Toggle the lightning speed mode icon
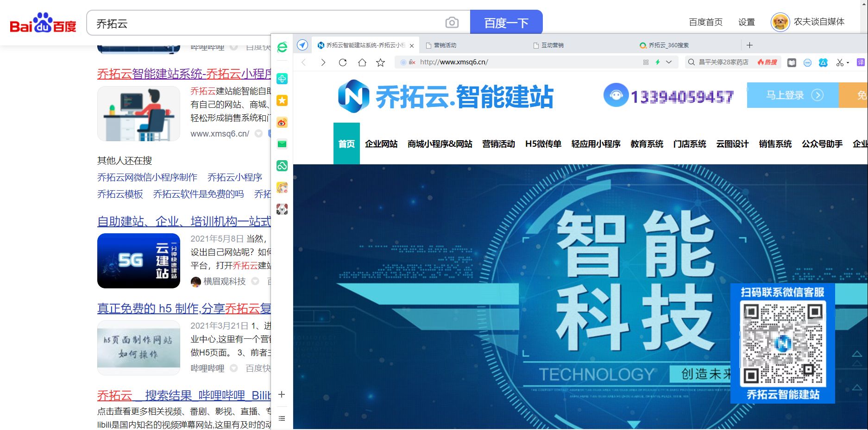The width and height of the screenshot is (868, 430). tap(658, 62)
